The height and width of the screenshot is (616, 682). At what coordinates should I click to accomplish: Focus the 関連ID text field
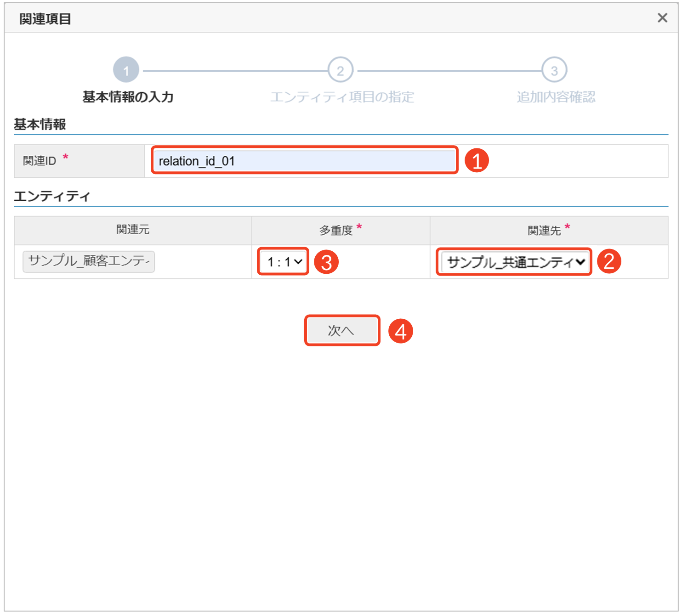click(304, 161)
